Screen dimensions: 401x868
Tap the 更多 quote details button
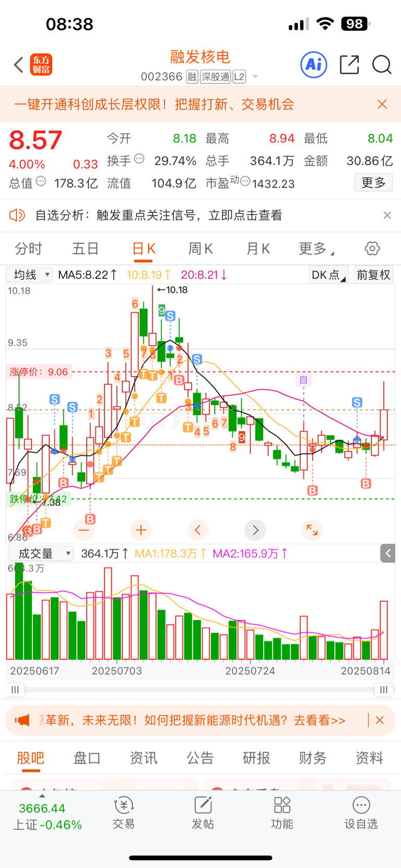(373, 183)
